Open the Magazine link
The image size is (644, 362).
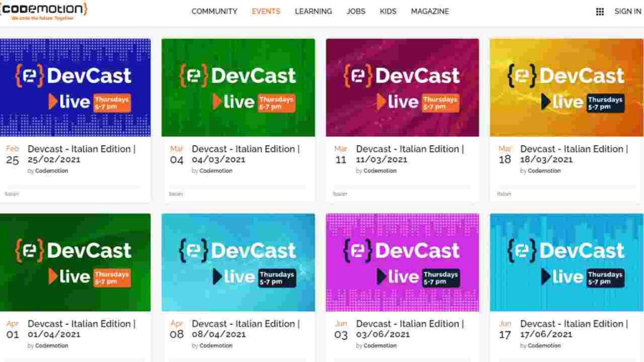pyautogui.click(x=430, y=11)
